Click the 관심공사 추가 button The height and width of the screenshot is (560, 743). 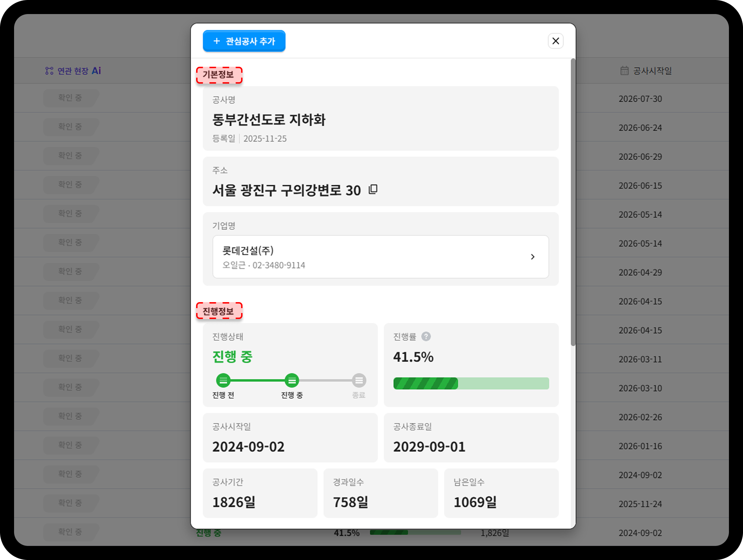click(x=244, y=41)
